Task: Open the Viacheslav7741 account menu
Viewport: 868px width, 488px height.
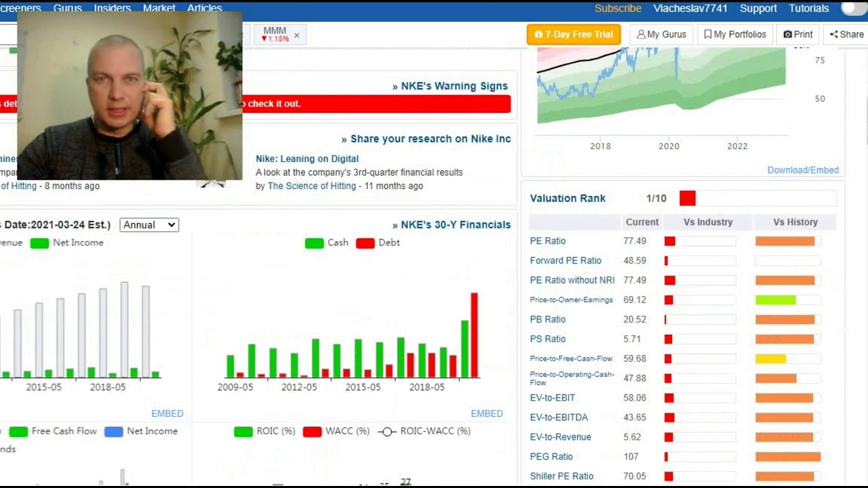Action: (x=690, y=8)
